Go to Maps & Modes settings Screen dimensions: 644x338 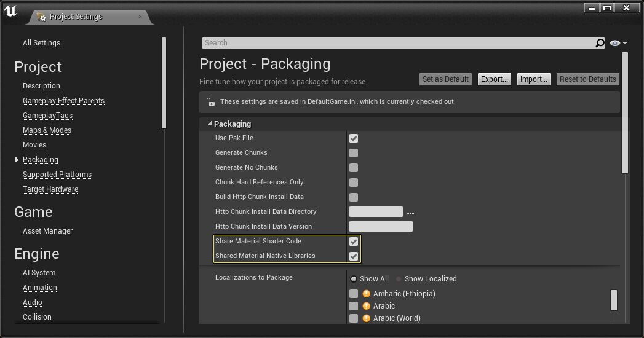coord(47,130)
